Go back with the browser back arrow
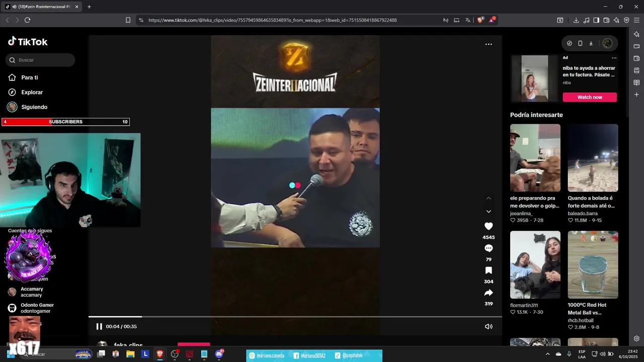Viewport: 644px width, 362px height. coord(7,20)
